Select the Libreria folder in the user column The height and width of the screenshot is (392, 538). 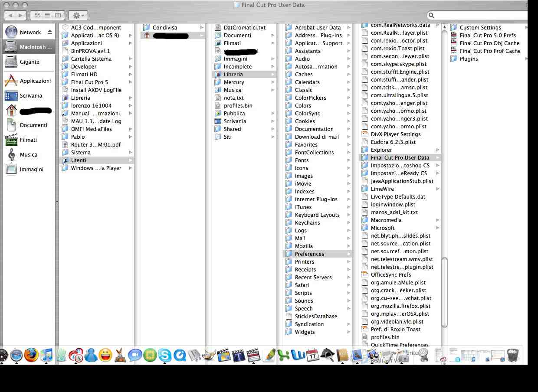[244, 74]
